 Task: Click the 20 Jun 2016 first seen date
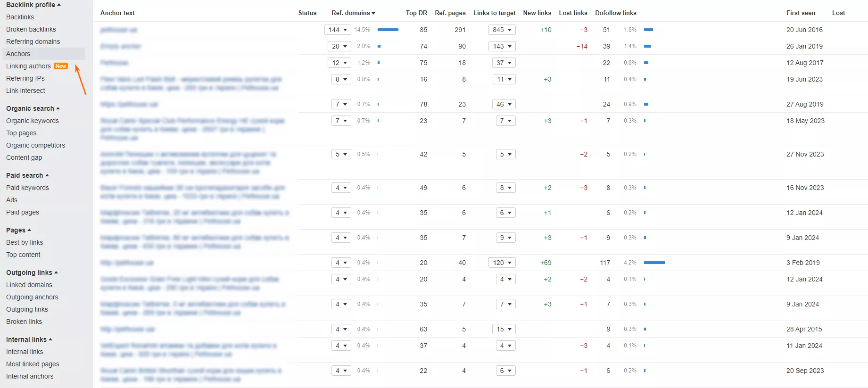804,30
